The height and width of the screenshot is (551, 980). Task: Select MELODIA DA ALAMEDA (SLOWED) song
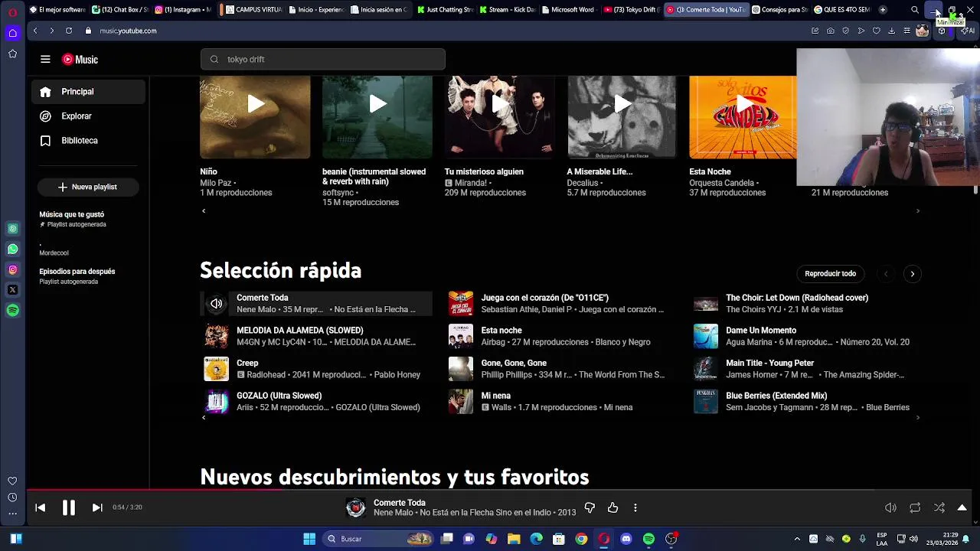[x=316, y=336]
